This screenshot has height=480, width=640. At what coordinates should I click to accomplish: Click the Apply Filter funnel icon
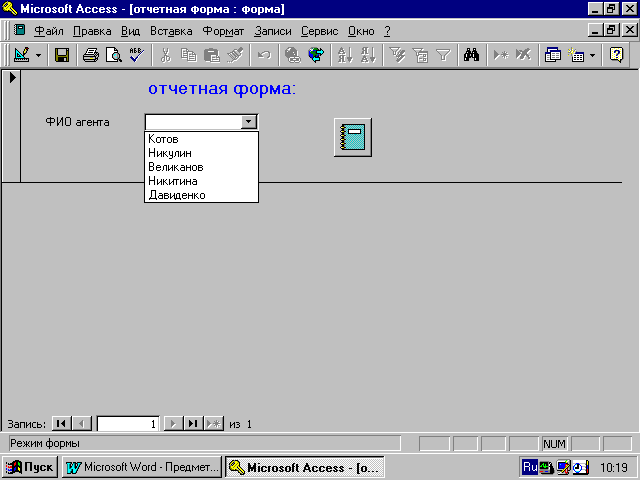pyautogui.click(x=443, y=55)
